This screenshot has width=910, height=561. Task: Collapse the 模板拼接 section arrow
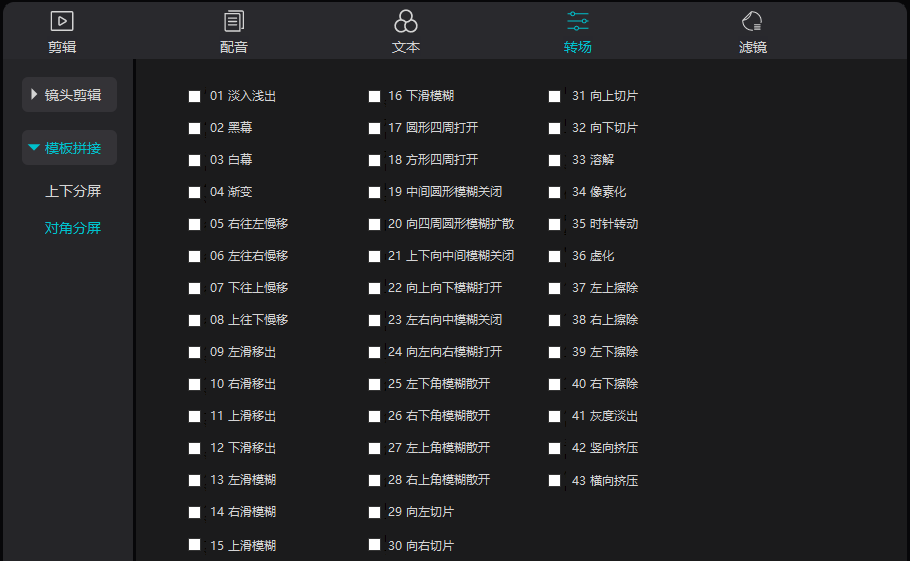34,147
